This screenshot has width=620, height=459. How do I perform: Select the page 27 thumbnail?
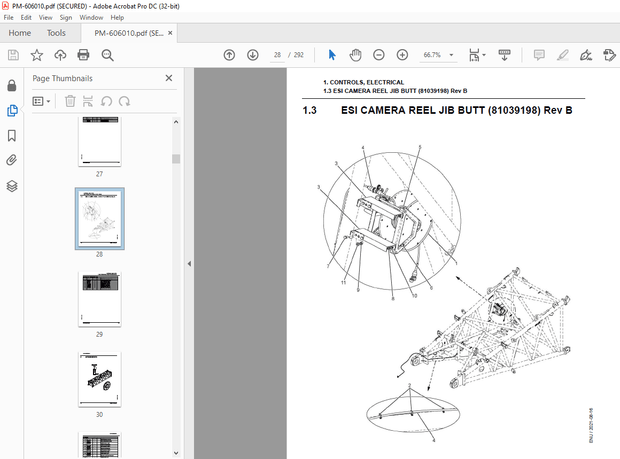click(x=100, y=141)
